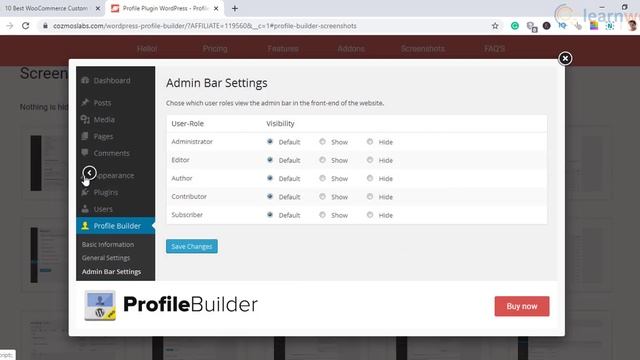The width and height of the screenshot is (640, 360).
Task: Click the User-Role column header
Action: pyautogui.click(x=187, y=123)
